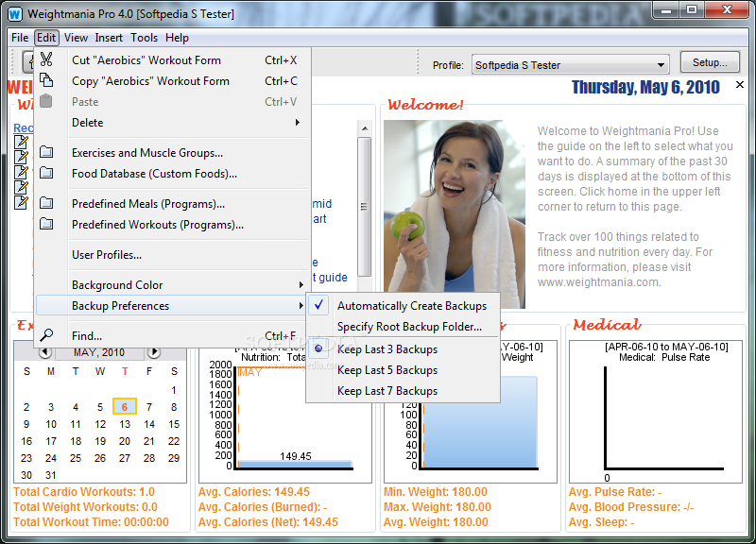Select Keep Last 7 Backups
Viewport: 756px width, 544px height.
point(404,390)
